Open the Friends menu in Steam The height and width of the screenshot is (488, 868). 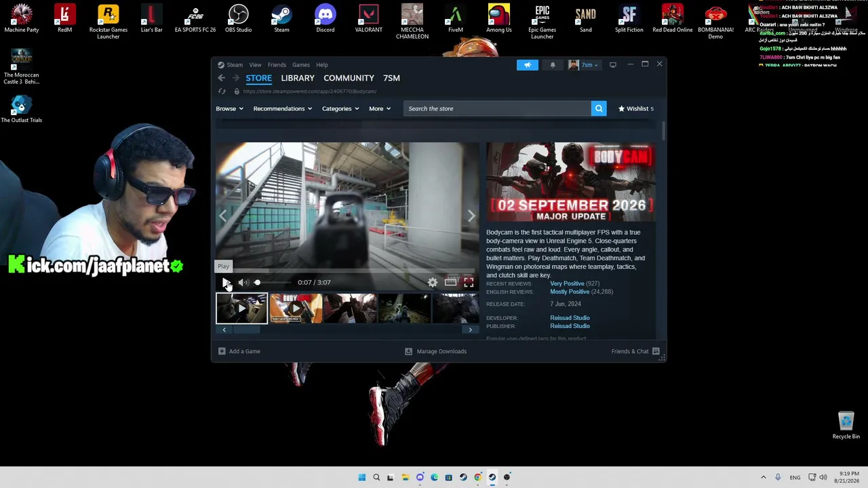click(x=277, y=65)
